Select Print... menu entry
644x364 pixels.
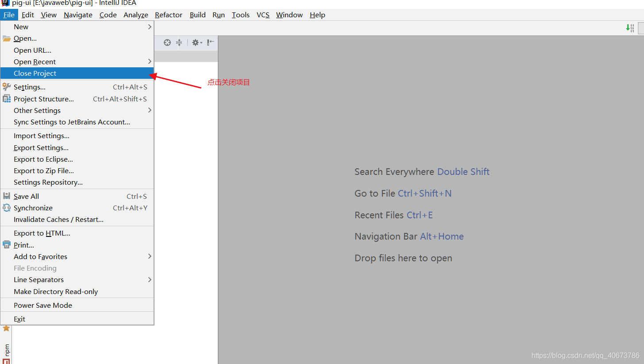tap(77, 245)
